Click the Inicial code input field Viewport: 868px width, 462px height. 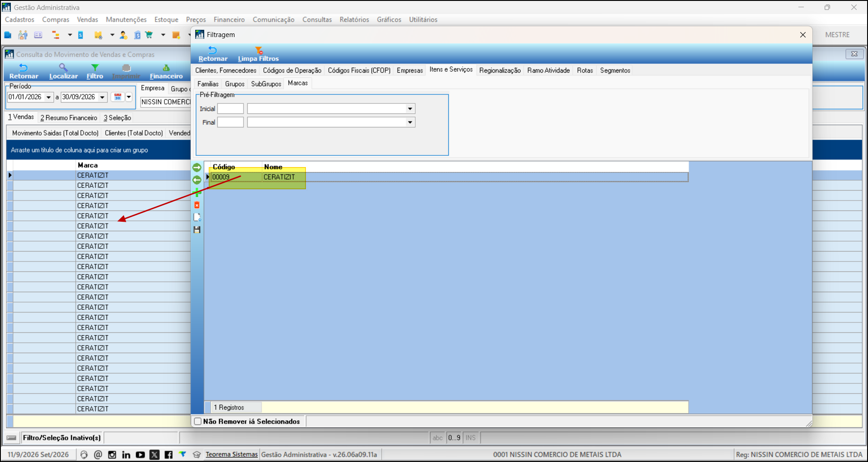230,109
